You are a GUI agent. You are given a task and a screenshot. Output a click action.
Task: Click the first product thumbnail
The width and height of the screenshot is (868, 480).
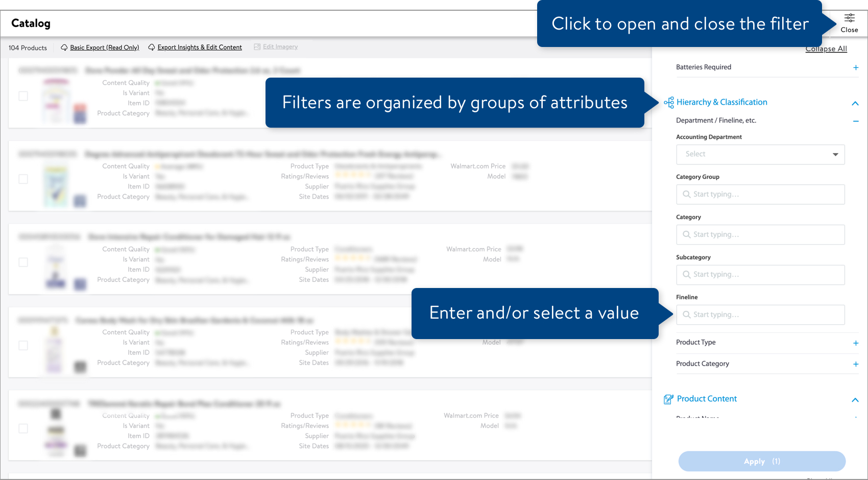pyautogui.click(x=56, y=101)
